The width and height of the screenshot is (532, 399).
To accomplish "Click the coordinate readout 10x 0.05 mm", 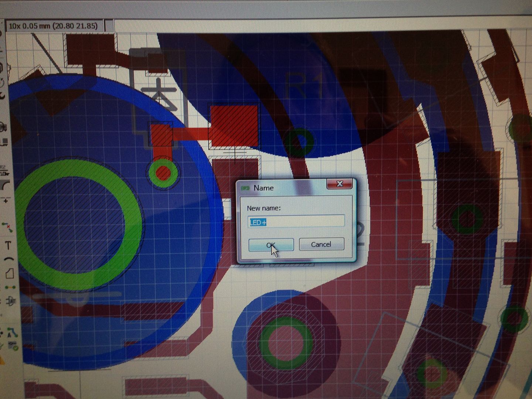I will (x=53, y=26).
